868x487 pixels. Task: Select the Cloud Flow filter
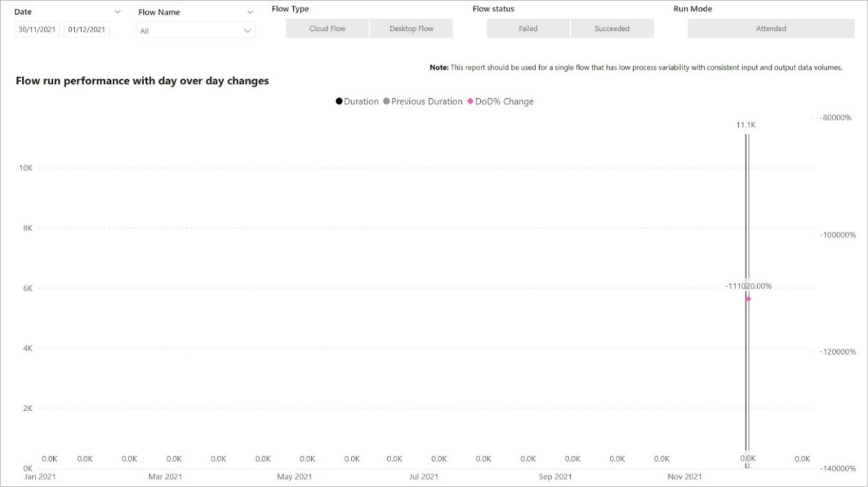pyautogui.click(x=327, y=28)
